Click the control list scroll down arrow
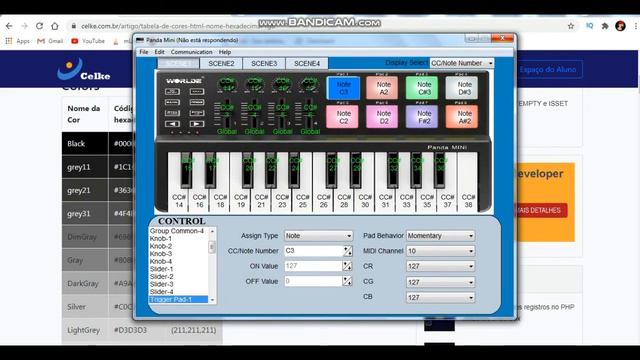The image size is (640, 360). [212, 300]
